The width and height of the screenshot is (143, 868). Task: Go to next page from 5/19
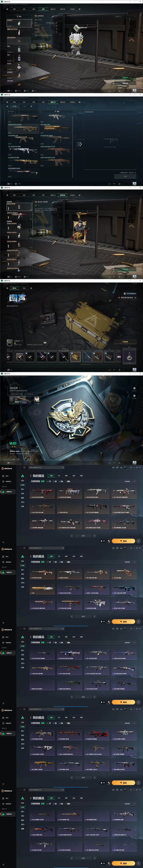click(94, 858)
